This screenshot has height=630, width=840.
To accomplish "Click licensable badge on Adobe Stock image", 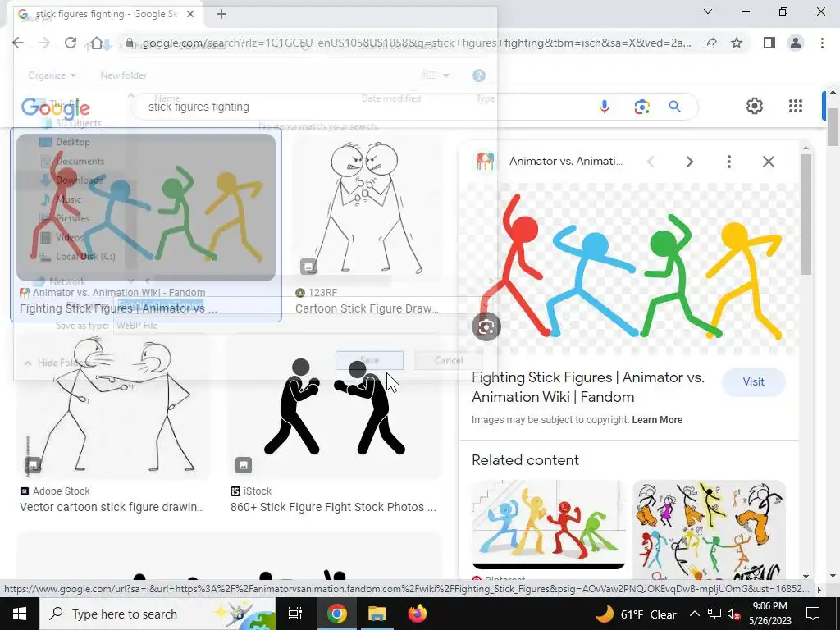I will click(33, 464).
